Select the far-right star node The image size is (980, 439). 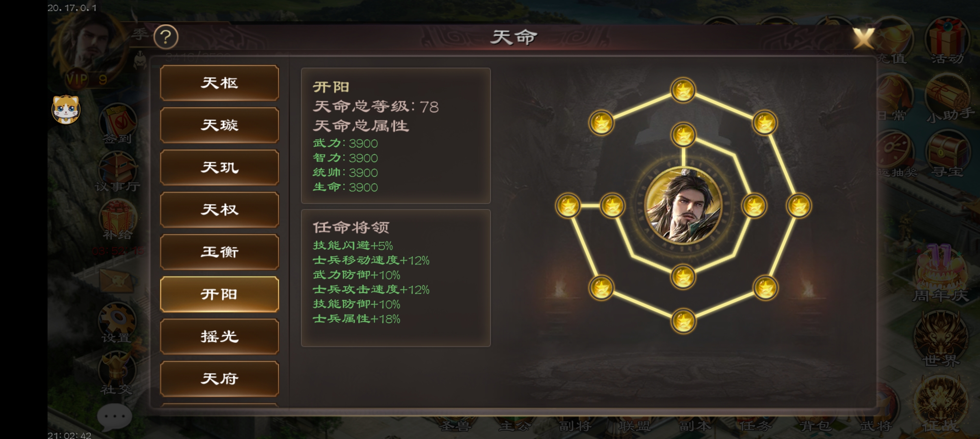[x=799, y=206]
